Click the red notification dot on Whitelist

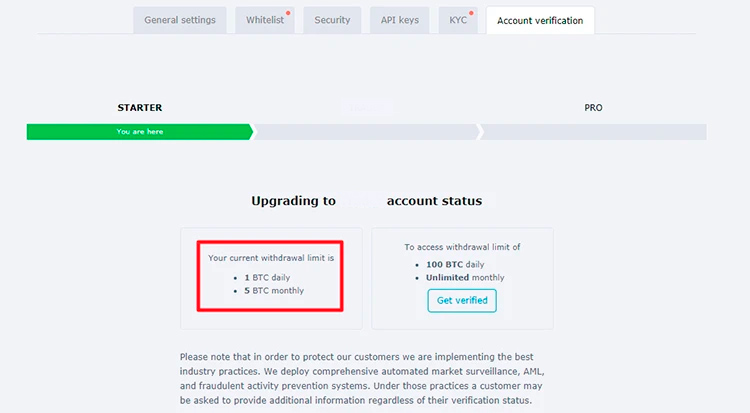(288, 13)
